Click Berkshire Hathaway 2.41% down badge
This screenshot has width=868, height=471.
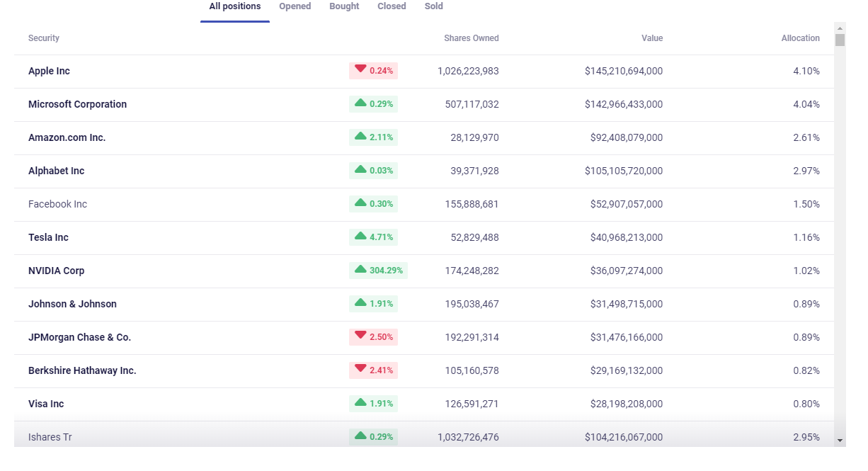[x=373, y=370]
